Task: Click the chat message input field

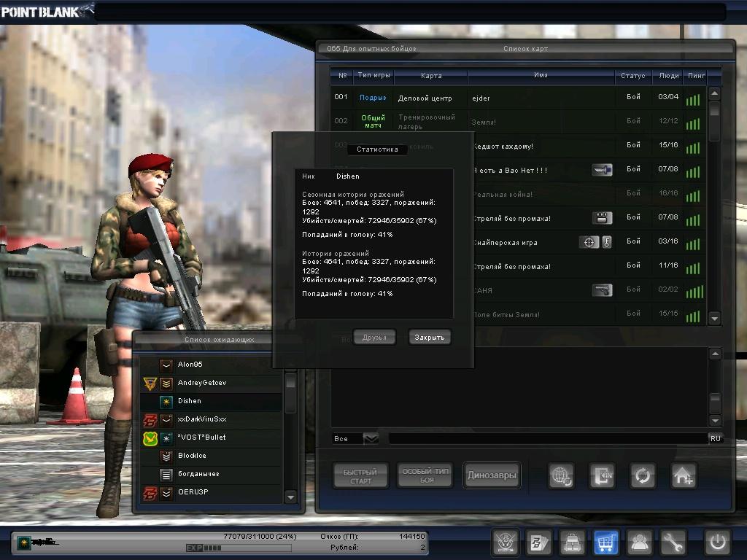Action: tap(547, 438)
